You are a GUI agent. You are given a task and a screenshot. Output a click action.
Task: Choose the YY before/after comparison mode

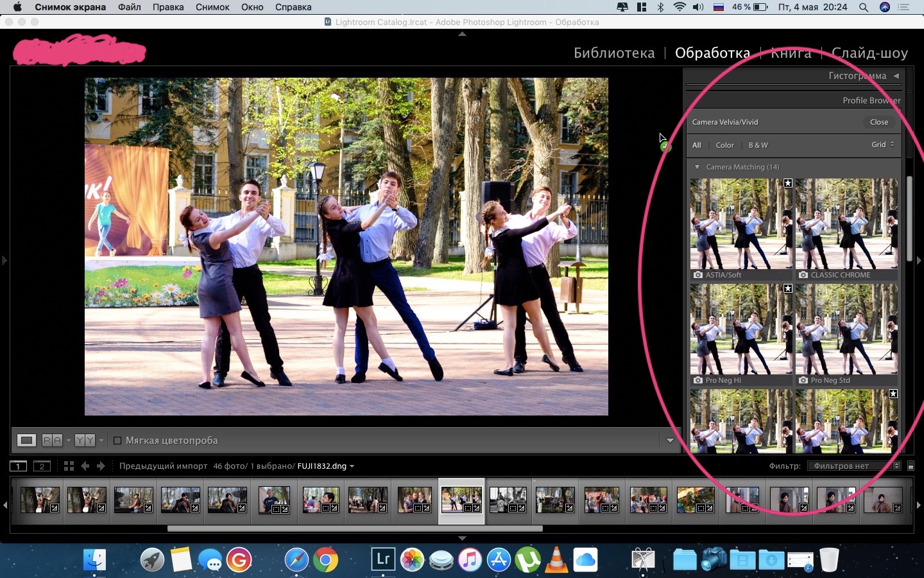click(85, 441)
